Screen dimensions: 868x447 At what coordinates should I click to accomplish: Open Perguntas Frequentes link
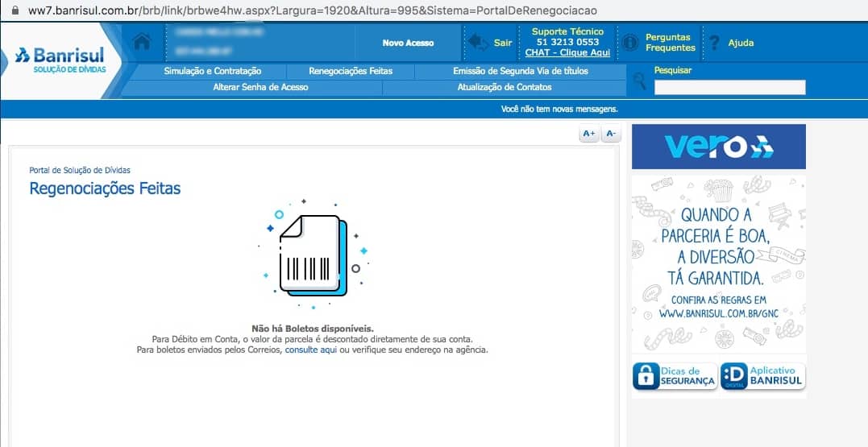pyautogui.click(x=671, y=43)
